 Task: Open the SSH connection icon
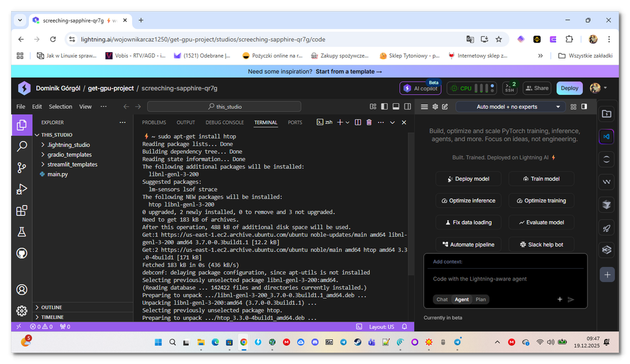click(509, 88)
